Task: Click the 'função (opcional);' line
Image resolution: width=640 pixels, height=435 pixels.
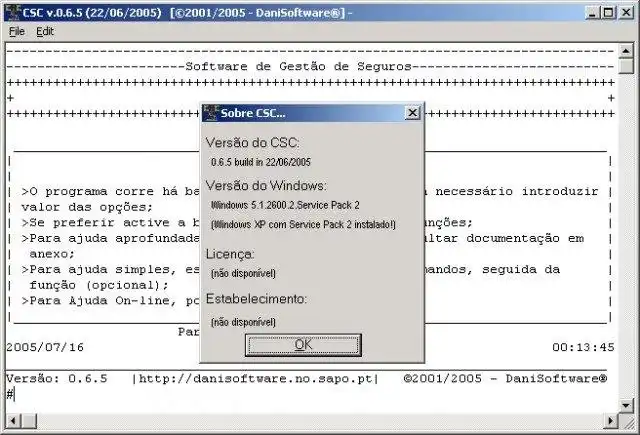Action: point(99,286)
